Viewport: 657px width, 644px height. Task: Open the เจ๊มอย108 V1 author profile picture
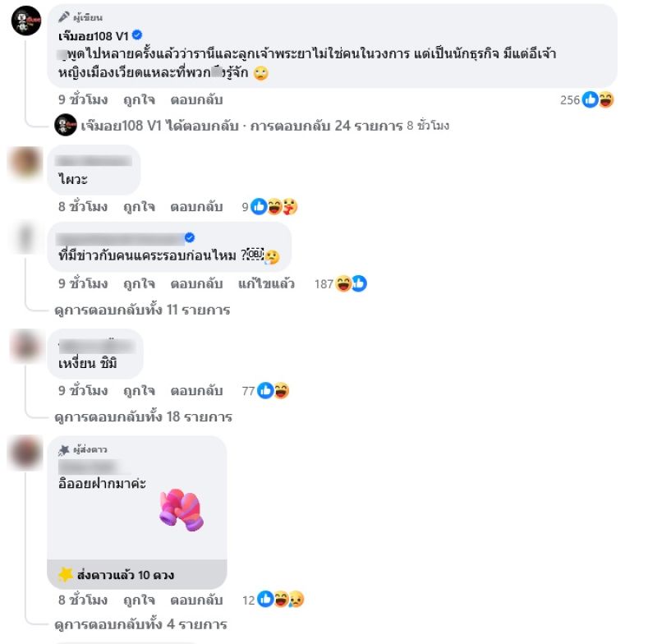(26, 21)
